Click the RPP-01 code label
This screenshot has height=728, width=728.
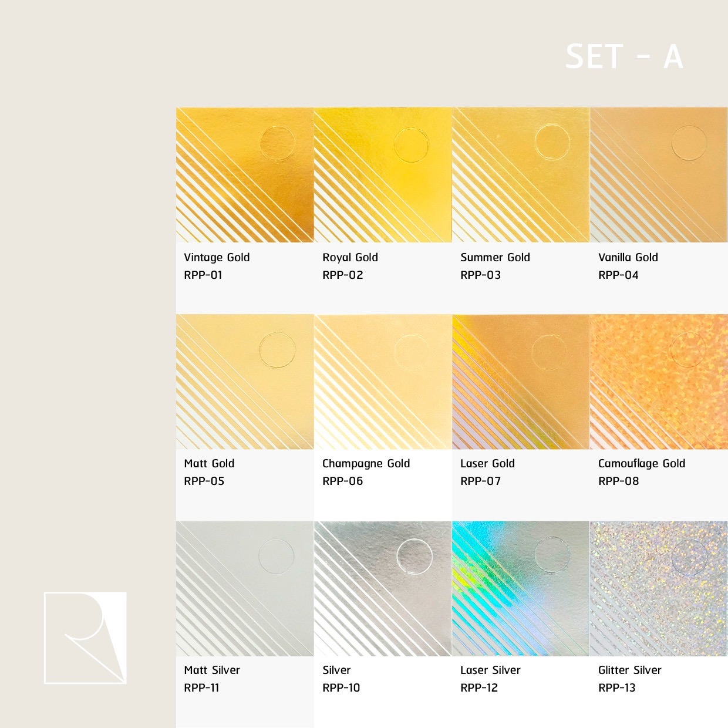click(203, 275)
